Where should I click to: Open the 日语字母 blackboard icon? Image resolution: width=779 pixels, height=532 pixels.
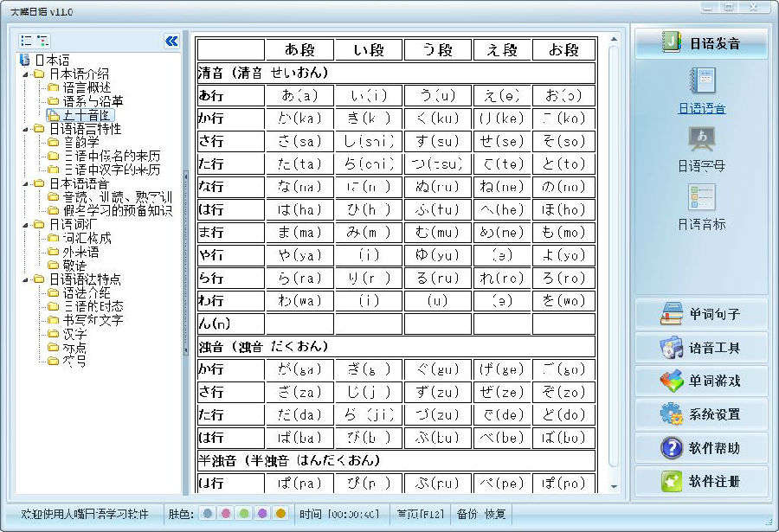(x=701, y=139)
